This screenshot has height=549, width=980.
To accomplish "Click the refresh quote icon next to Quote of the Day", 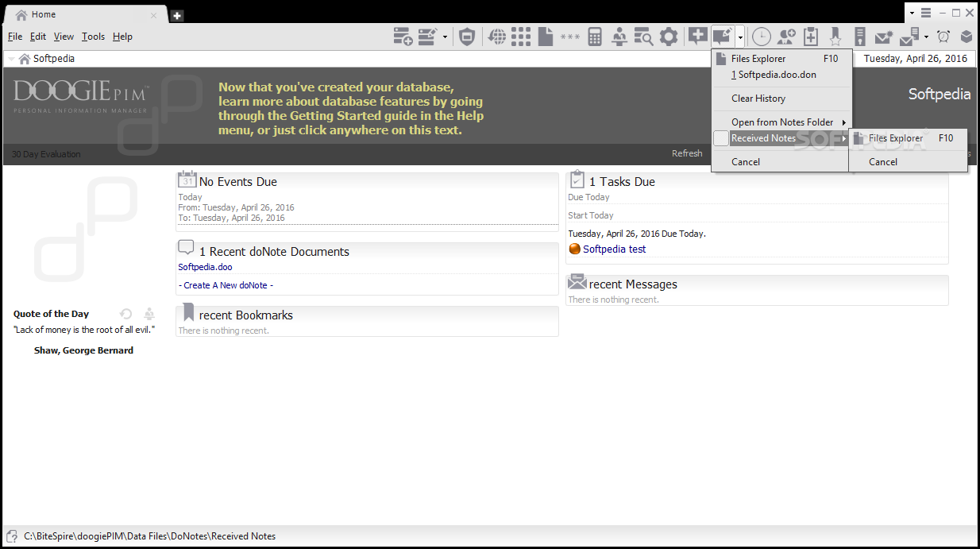I will pos(125,314).
